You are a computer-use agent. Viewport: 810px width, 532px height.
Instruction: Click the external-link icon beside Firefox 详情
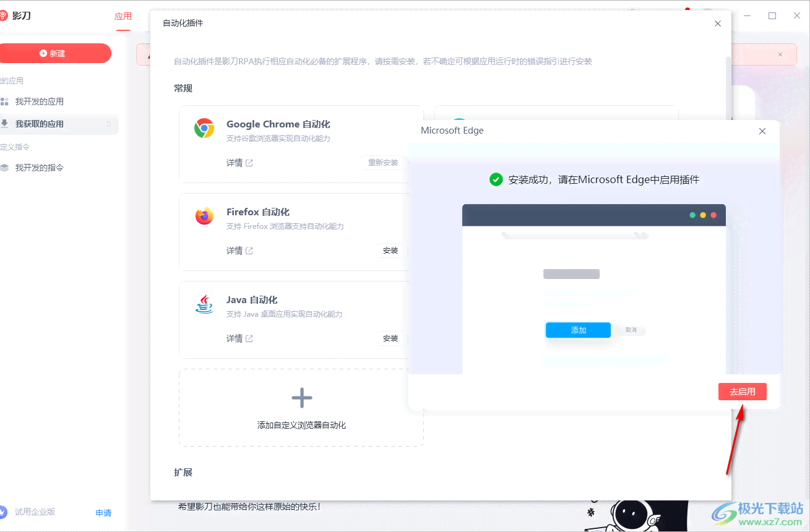249,251
